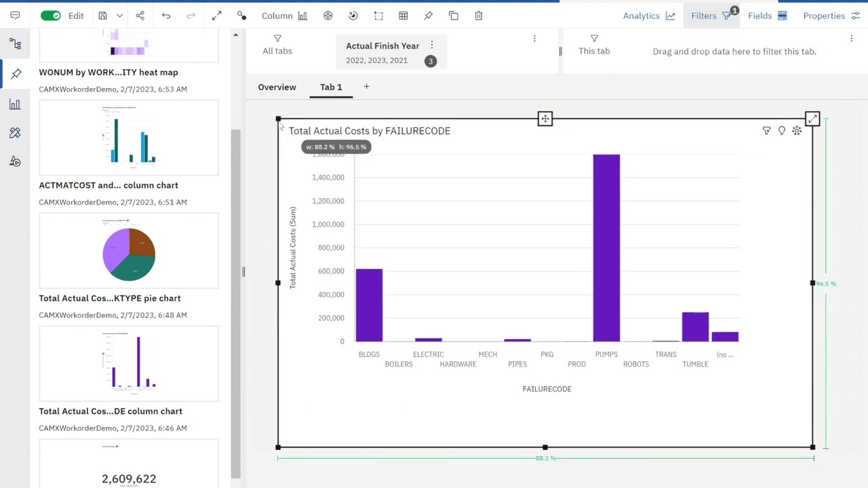Click the BLDGS bar in chart
The image size is (868, 488).
point(369,305)
